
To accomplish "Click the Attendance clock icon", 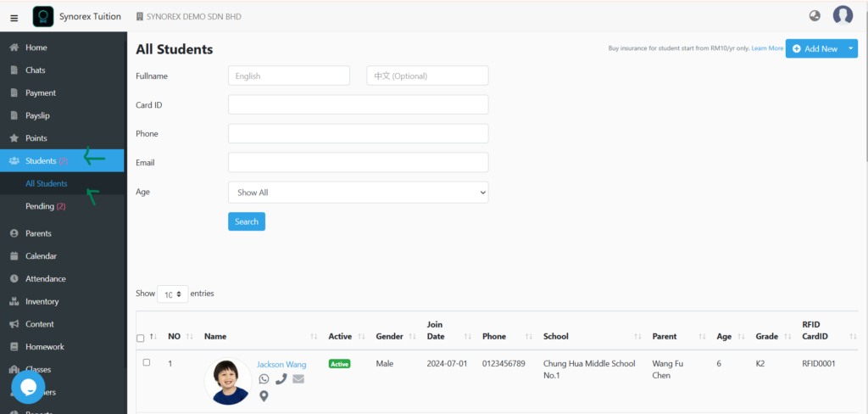I will point(14,279).
